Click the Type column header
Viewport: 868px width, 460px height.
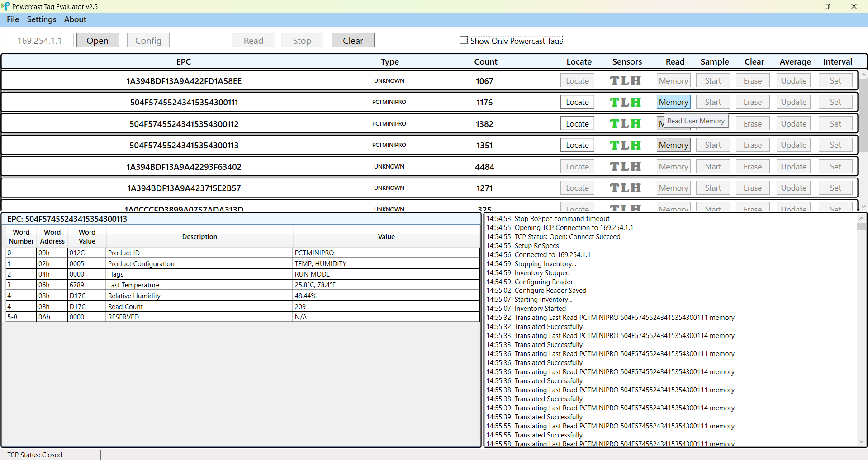click(x=389, y=61)
